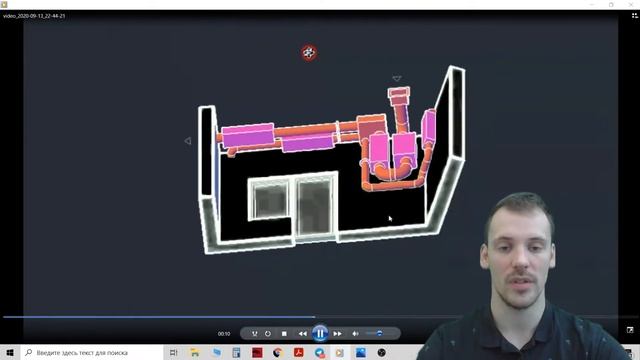Click the downward triangle arrow above the model

pyautogui.click(x=397, y=78)
